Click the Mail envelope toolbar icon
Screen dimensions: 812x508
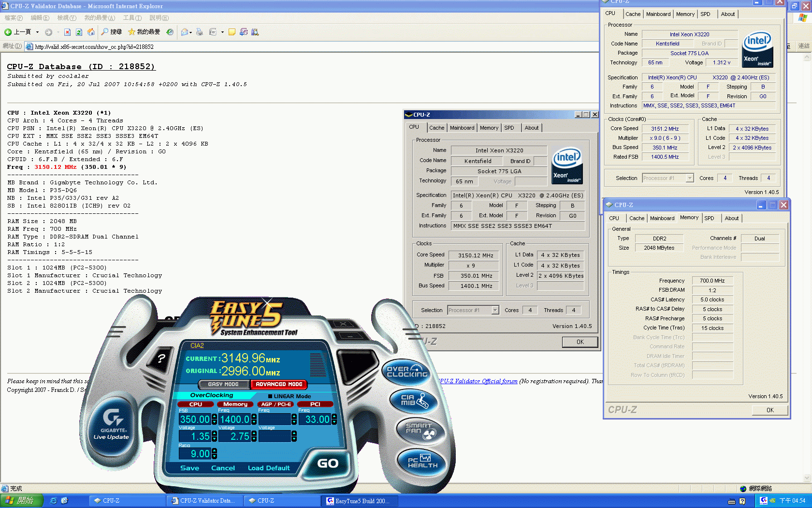[x=185, y=32]
